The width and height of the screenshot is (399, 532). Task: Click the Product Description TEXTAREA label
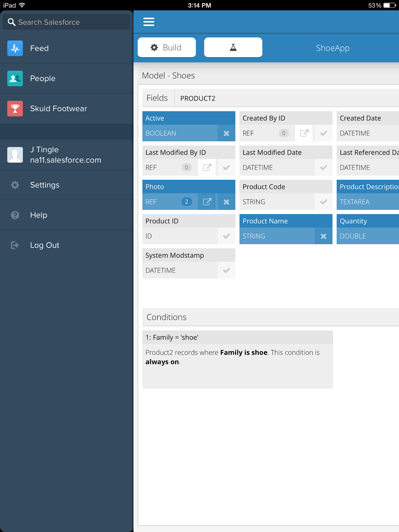pos(355,202)
